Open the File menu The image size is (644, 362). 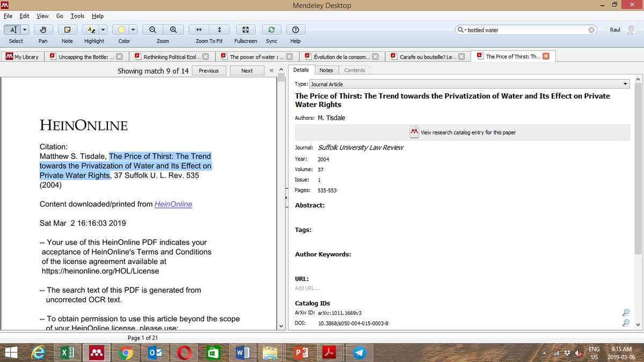(x=8, y=16)
